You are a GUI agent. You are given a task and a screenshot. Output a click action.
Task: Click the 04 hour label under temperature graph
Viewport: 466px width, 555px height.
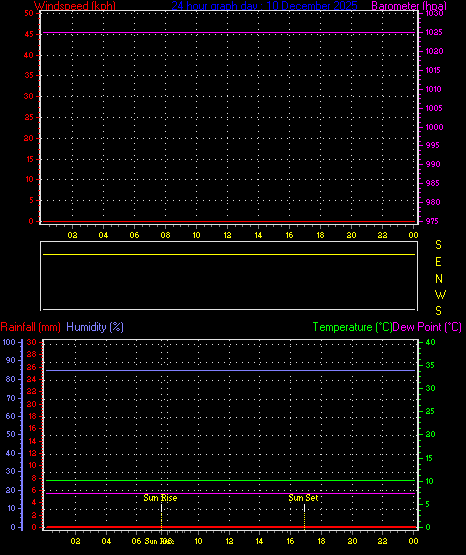pyautogui.click(x=106, y=541)
